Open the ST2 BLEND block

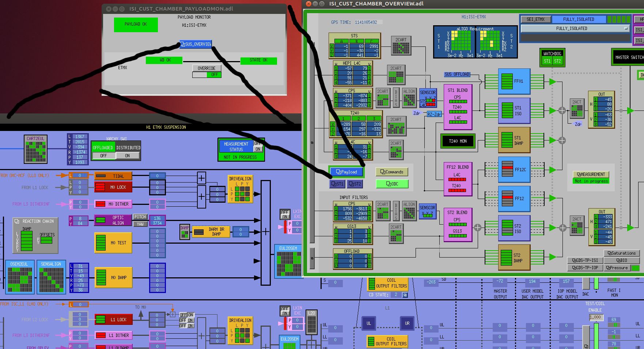(x=458, y=224)
